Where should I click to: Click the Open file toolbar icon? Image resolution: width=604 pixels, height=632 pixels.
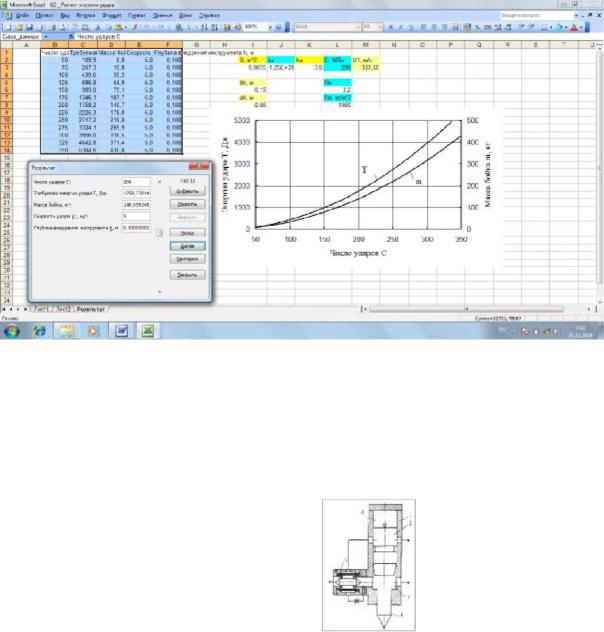coord(19,27)
